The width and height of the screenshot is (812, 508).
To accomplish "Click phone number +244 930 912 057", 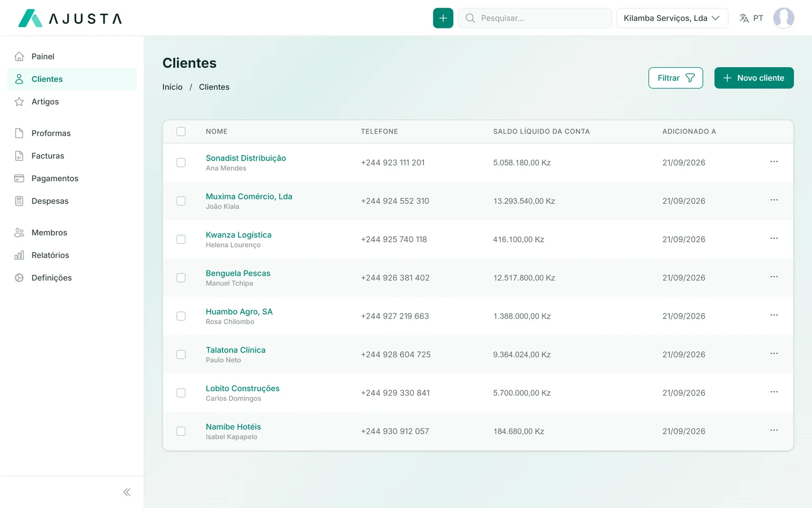I will coord(395,431).
